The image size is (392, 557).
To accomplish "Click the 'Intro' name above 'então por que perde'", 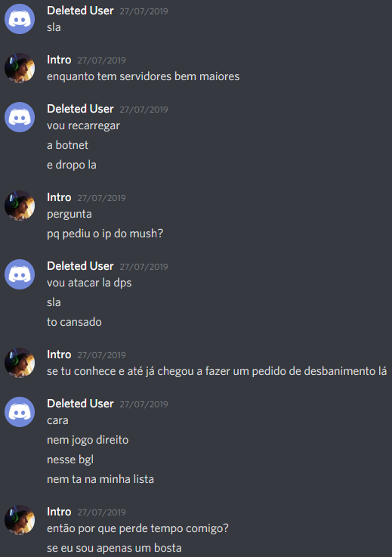I will coord(59,512).
